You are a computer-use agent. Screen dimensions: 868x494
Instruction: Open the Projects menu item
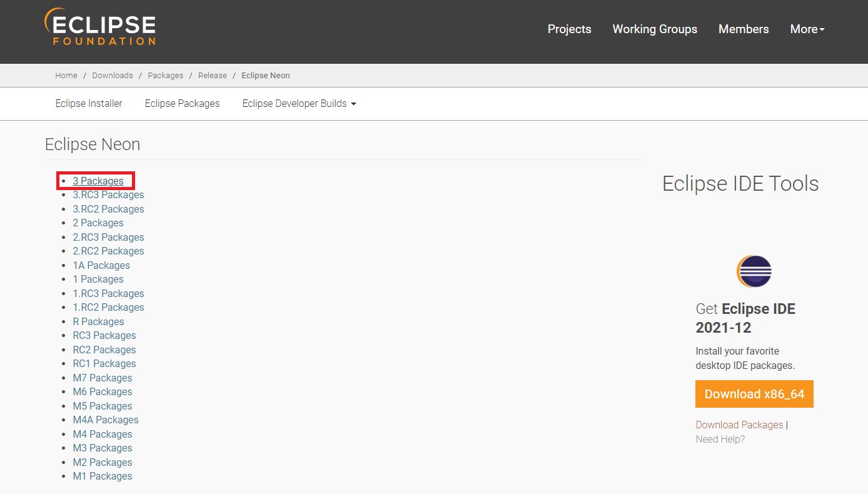569,29
